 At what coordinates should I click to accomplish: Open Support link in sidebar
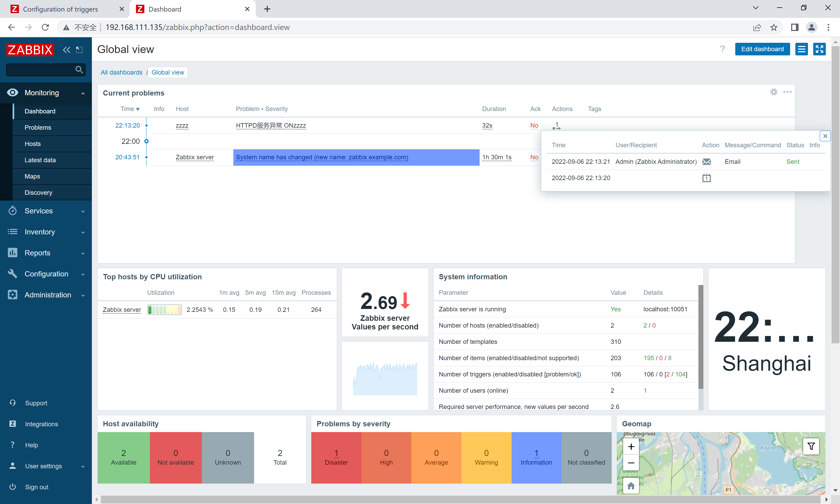point(36,403)
